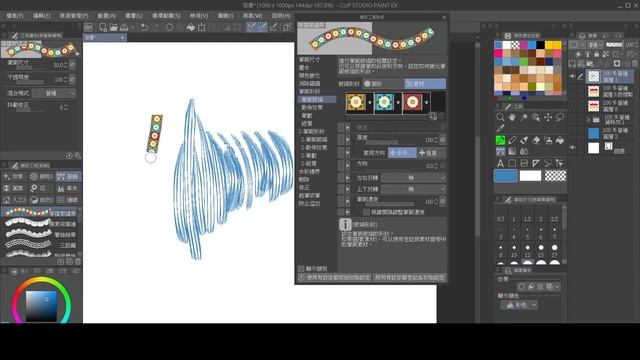Click the border effect icon in Layer Property
The image size is (640, 360).
521,287
